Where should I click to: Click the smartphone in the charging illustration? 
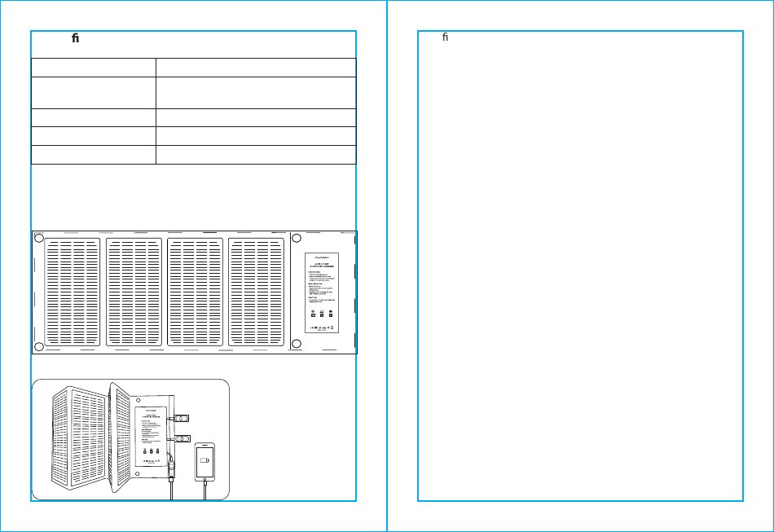[204, 462]
